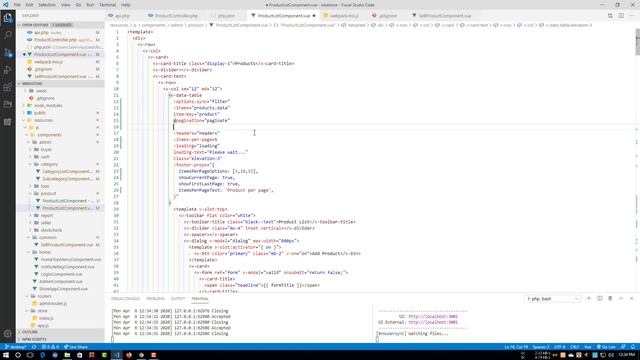Switch to the Problems panel tab

[x=155, y=299]
